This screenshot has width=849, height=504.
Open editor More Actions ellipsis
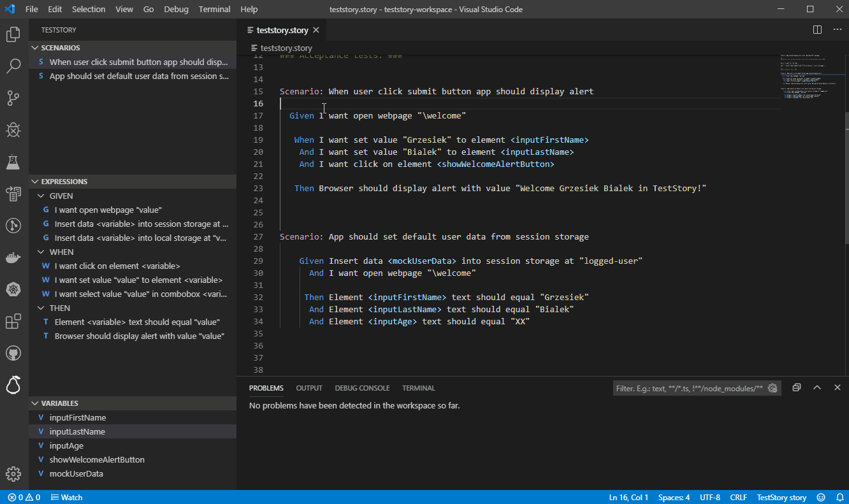point(838,29)
